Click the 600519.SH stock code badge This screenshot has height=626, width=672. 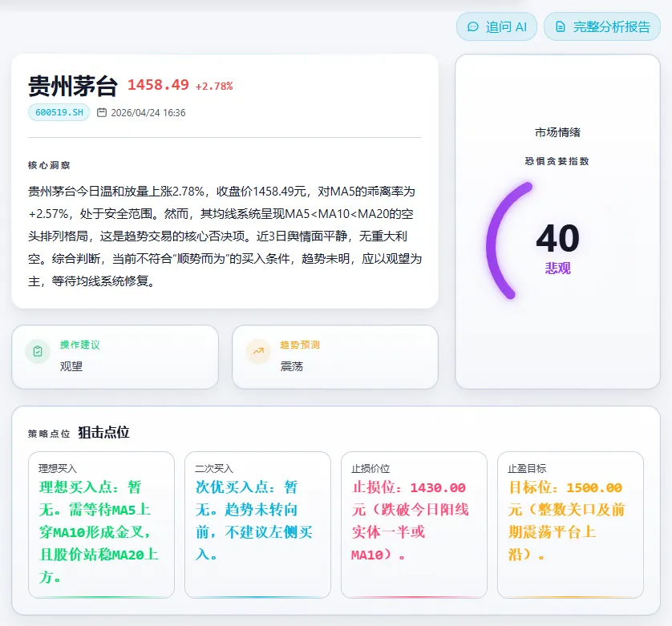(59, 112)
